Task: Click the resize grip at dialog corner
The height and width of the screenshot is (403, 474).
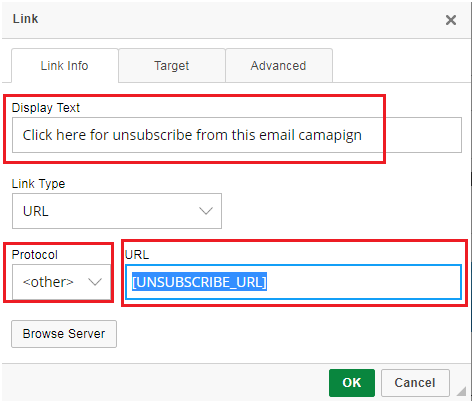Action: coord(462,391)
